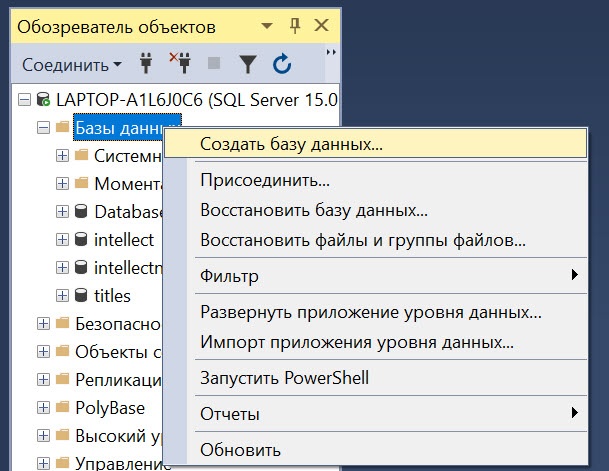The width and height of the screenshot is (609, 471).
Task: Click the refresh arrow icon in toolbar
Action: click(x=282, y=65)
